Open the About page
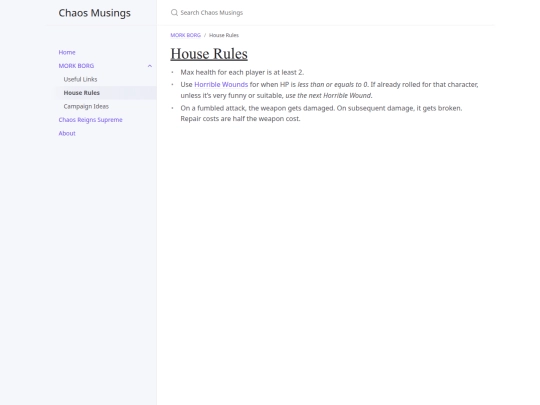 pyautogui.click(x=67, y=133)
